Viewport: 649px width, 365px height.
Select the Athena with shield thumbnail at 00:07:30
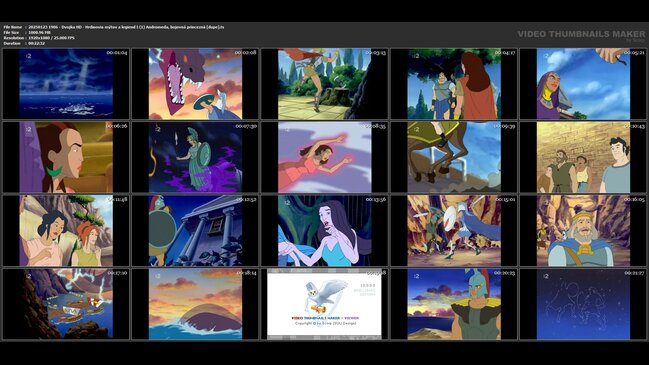point(195,157)
